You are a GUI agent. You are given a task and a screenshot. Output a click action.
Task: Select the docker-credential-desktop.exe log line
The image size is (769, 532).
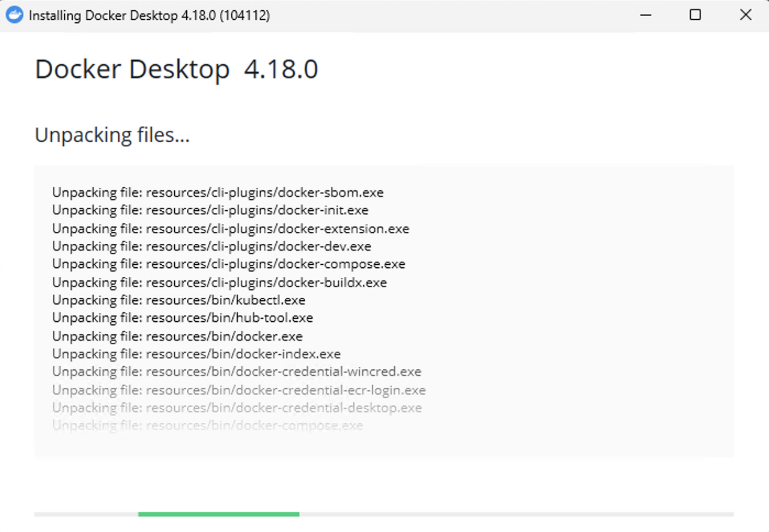click(237, 408)
